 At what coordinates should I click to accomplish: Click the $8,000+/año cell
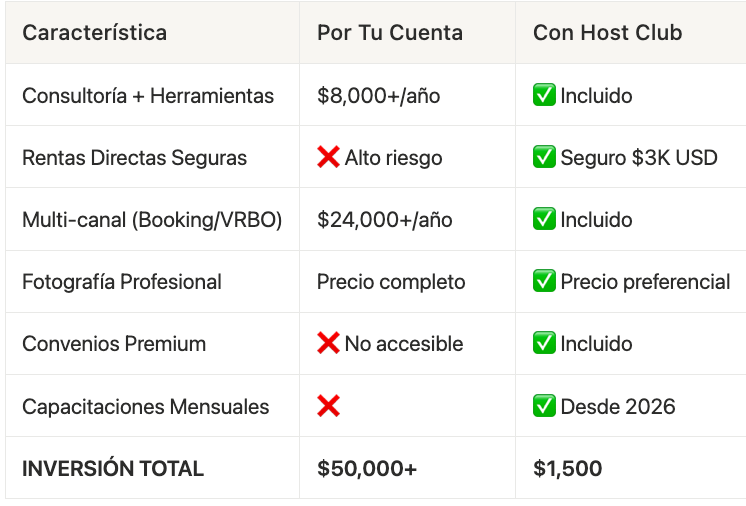378,96
